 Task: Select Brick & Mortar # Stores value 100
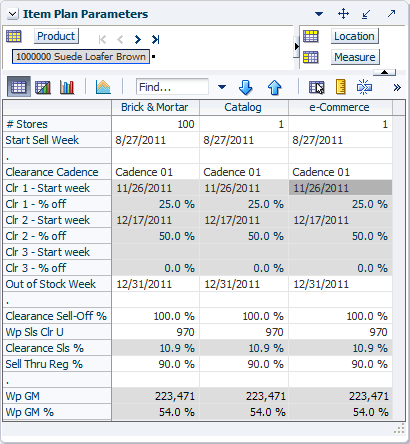click(155, 124)
